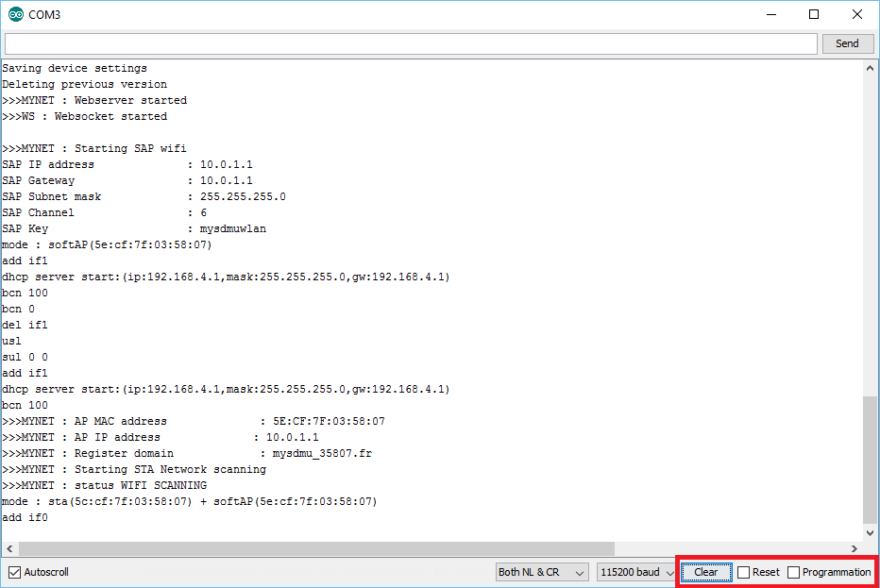The height and width of the screenshot is (588, 880).
Task: Click the 'SAP IP address' line
Action: tap(127, 165)
